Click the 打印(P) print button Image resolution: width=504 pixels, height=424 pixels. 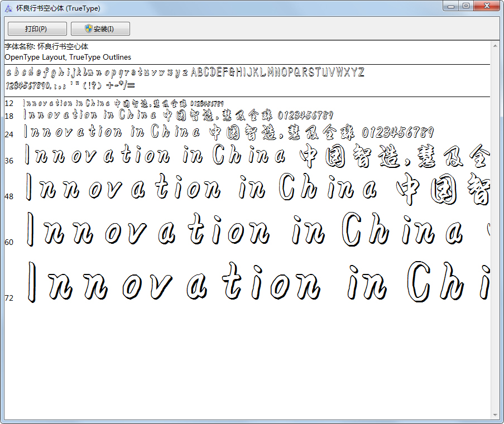click(37, 28)
